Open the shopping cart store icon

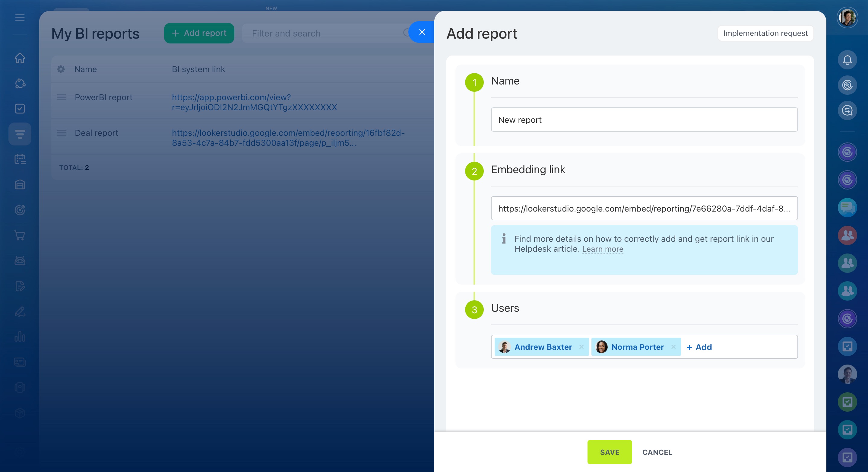[x=20, y=235]
